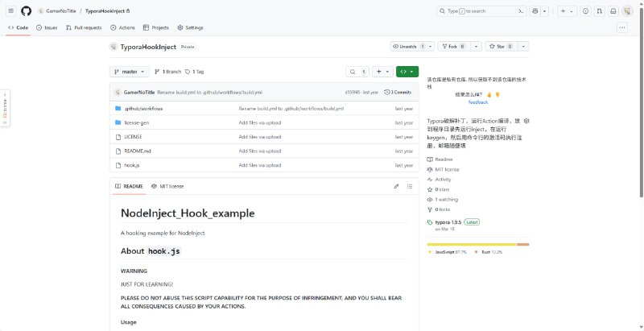Click the thumbs down feedback emoji
Image resolution: width=644 pixels, height=331 pixels.
click(497, 94)
